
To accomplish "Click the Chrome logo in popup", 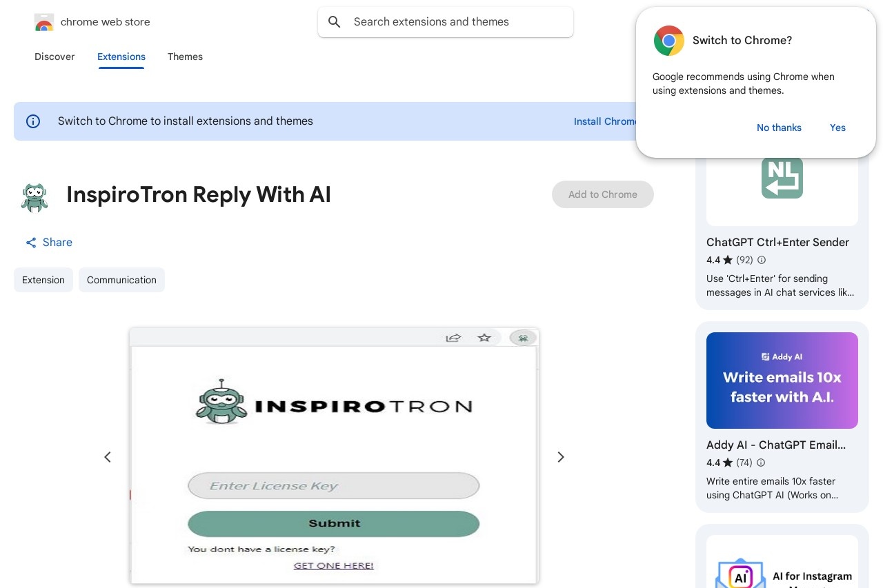I will (x=669, y=41).
